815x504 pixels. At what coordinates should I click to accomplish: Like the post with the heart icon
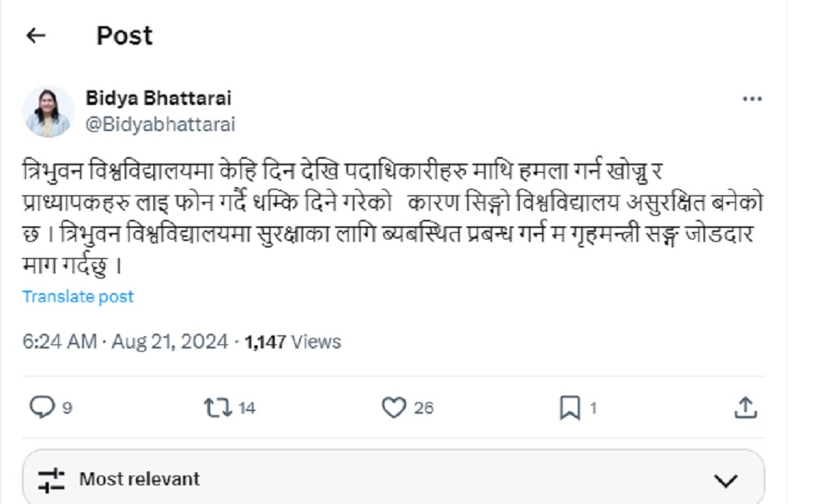pos(394,407)
